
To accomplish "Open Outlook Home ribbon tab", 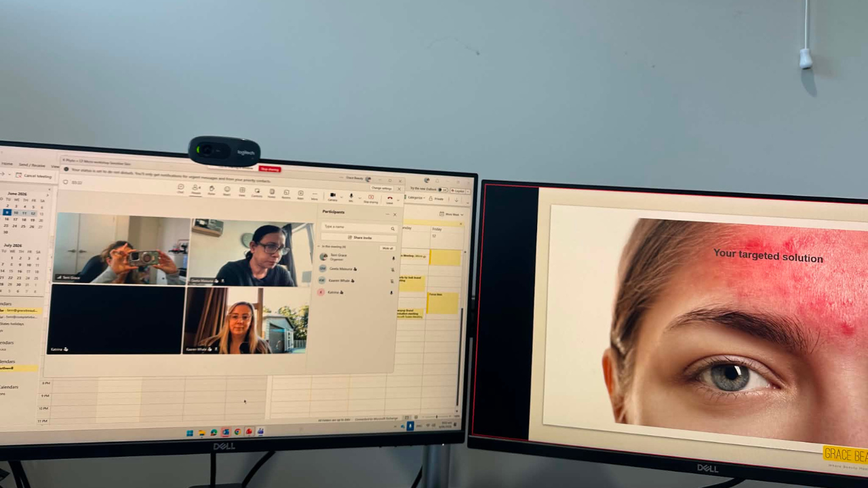I will tap(7, 163).
